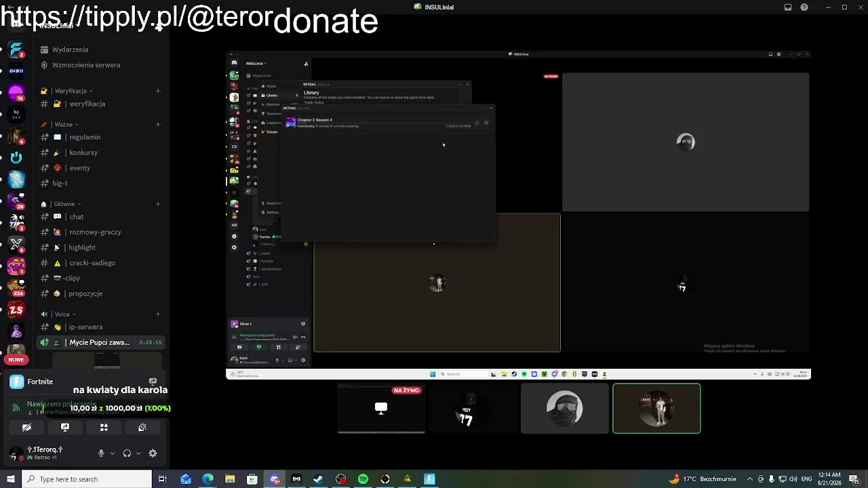Select the Mycie Pupci voice channel
Image resolution: width=868 pixels, height=488 pixels.
click(x=102, y=342)
